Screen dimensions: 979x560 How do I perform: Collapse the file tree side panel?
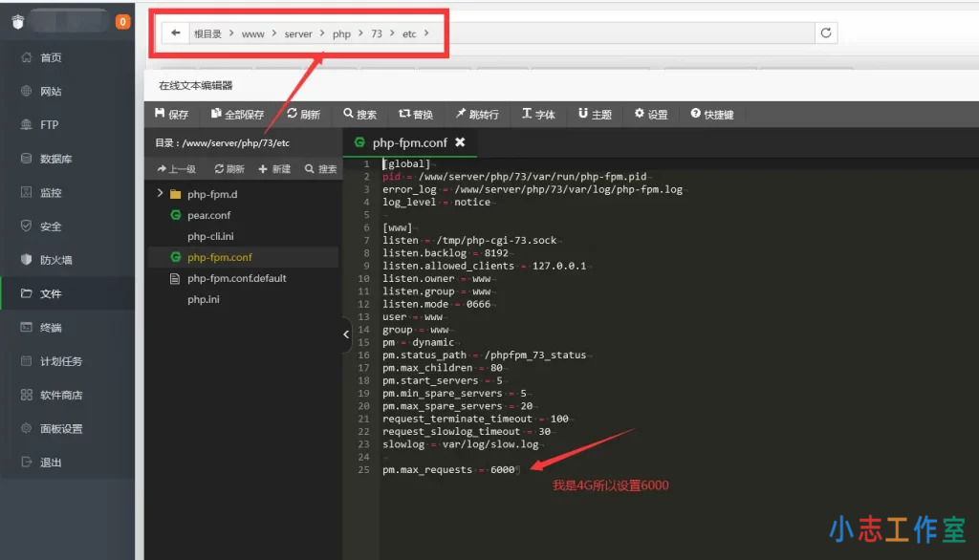pyautogui.click(x=346, y=334)
